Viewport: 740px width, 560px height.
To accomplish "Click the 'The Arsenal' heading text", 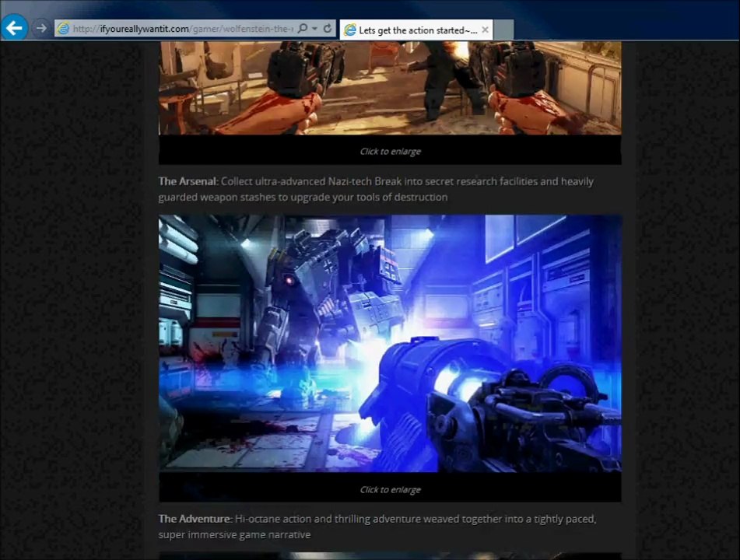I will click(x=187, y=182).
